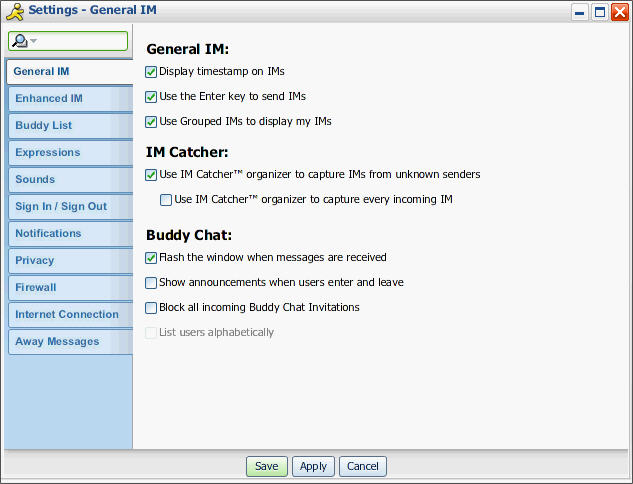Click the AIM running man icon

pos(15,11)
